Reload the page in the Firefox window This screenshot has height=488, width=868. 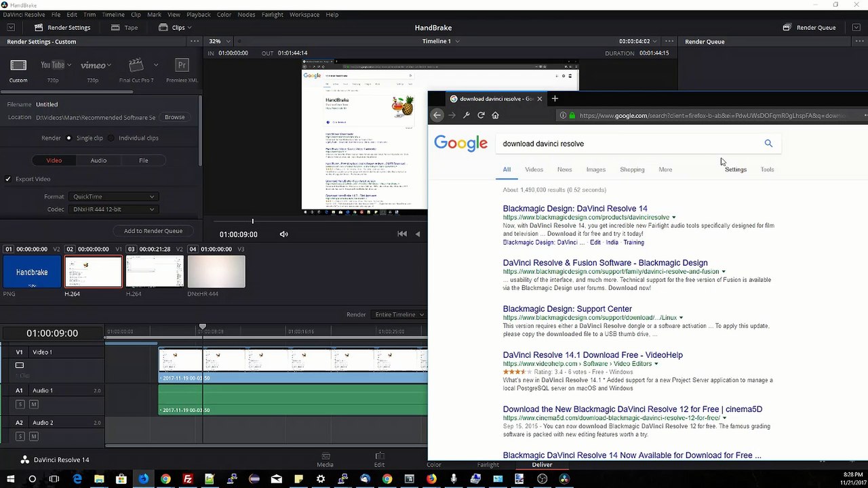pyautogui.click(x=481, y=115)
